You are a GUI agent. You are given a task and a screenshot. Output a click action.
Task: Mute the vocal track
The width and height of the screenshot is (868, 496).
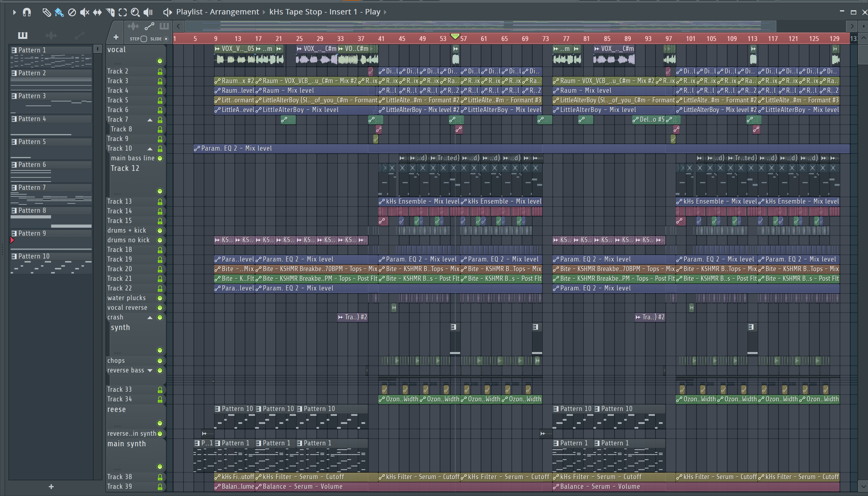tap(159, 61)
